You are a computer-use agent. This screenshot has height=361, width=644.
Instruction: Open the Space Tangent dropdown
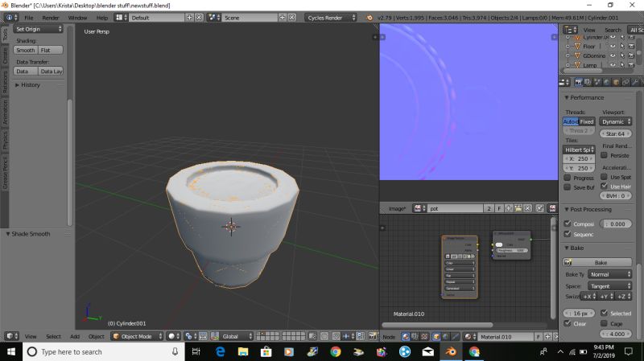(610, 286)
